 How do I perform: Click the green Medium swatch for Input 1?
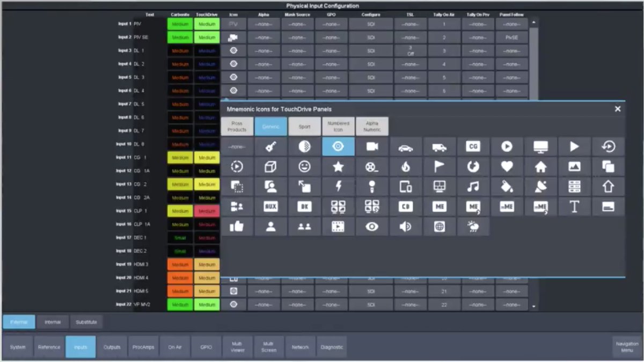(180, 24)
